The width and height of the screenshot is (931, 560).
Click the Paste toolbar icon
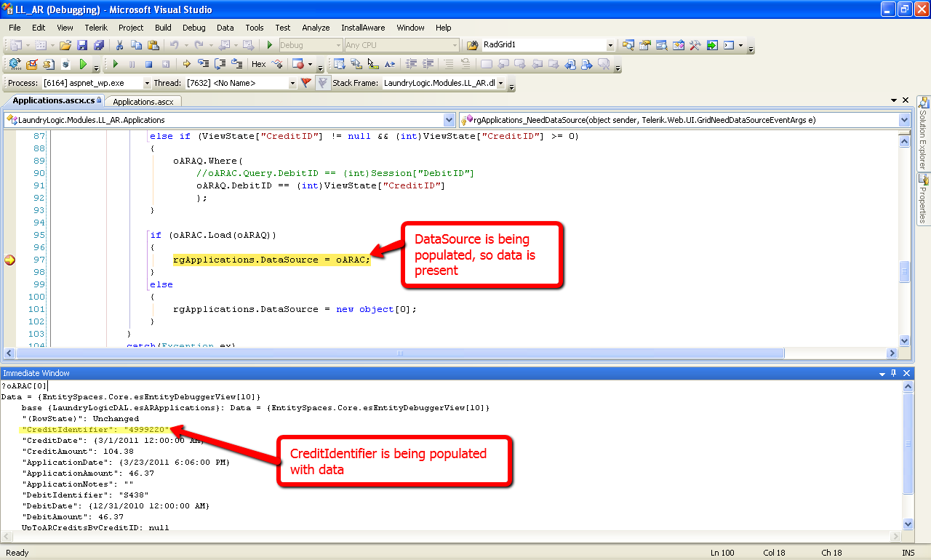coord(153,45)
